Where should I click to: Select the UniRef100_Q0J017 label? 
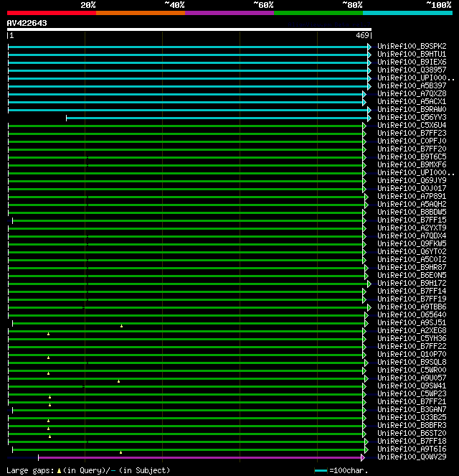pos(412,188)
